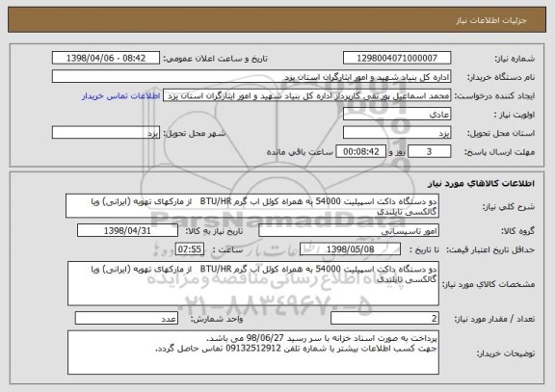Click the label واحد شمارش

(x=217, y=319)
